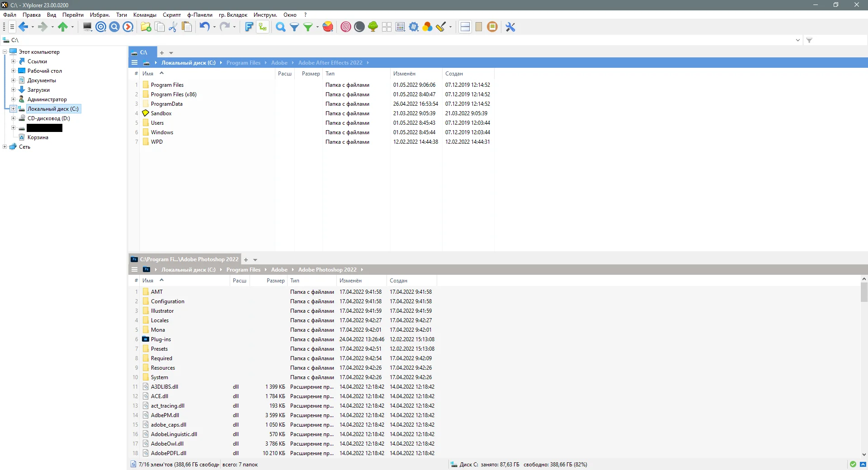
Task: Sort upper pane by Изменён column
Action: [416, 74]
